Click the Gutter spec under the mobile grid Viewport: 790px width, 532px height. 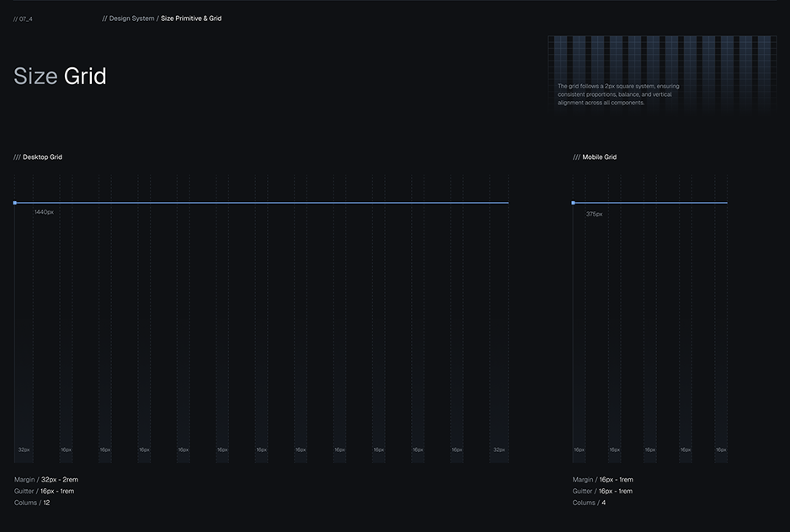pos(602,491)
